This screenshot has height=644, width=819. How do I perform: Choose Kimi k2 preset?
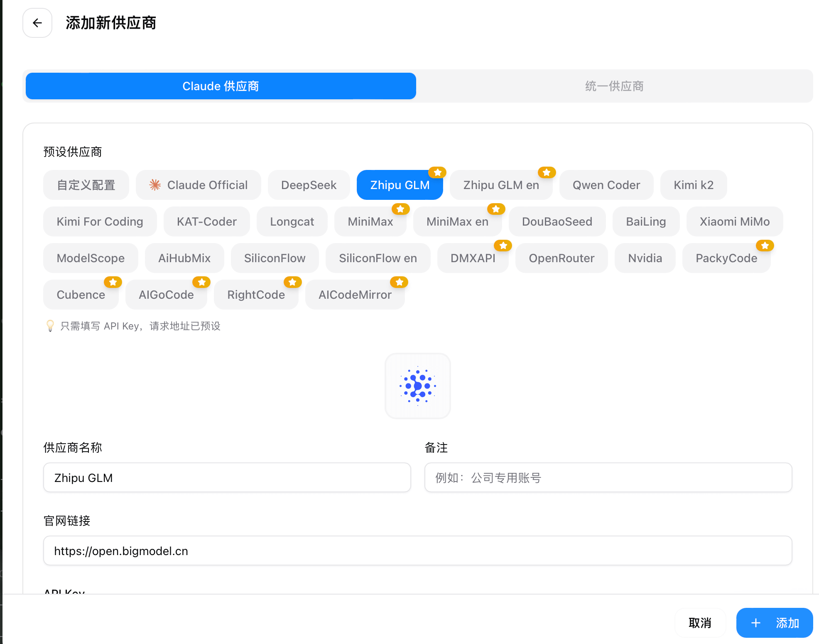pyautogui.click(x=694, y=185)
